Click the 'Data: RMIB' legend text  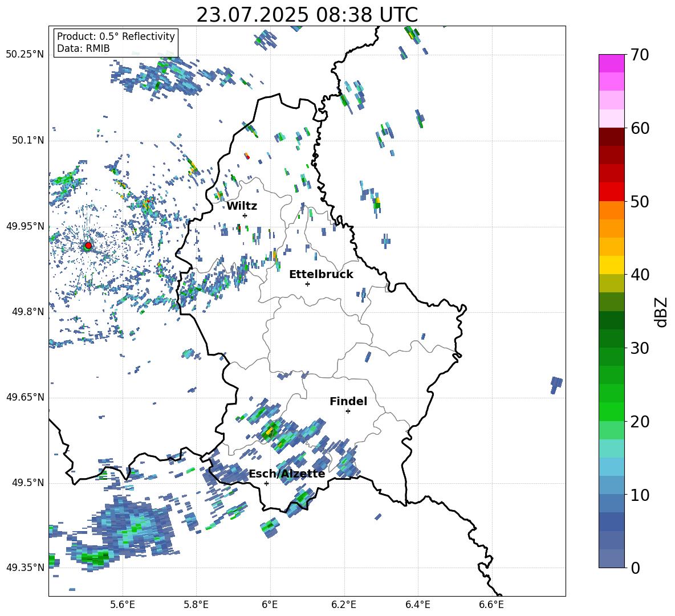click(83, 48)
